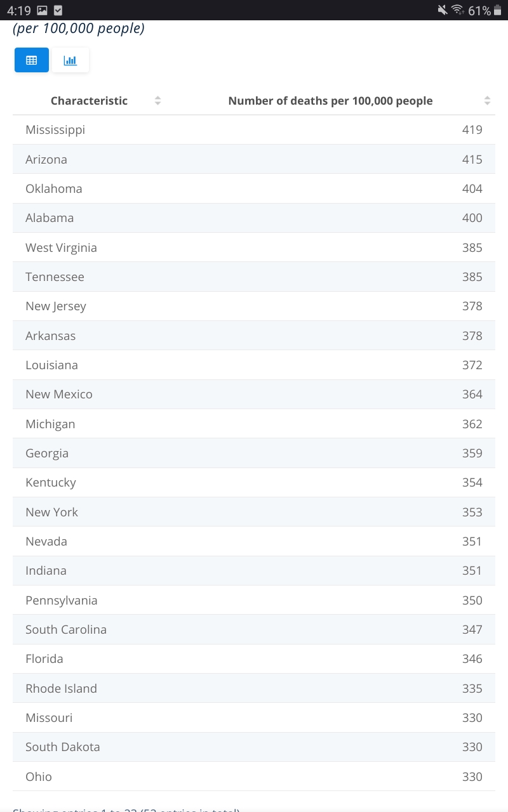
Task: Tap the battery indicator icon
Action: tap(497, 10)
